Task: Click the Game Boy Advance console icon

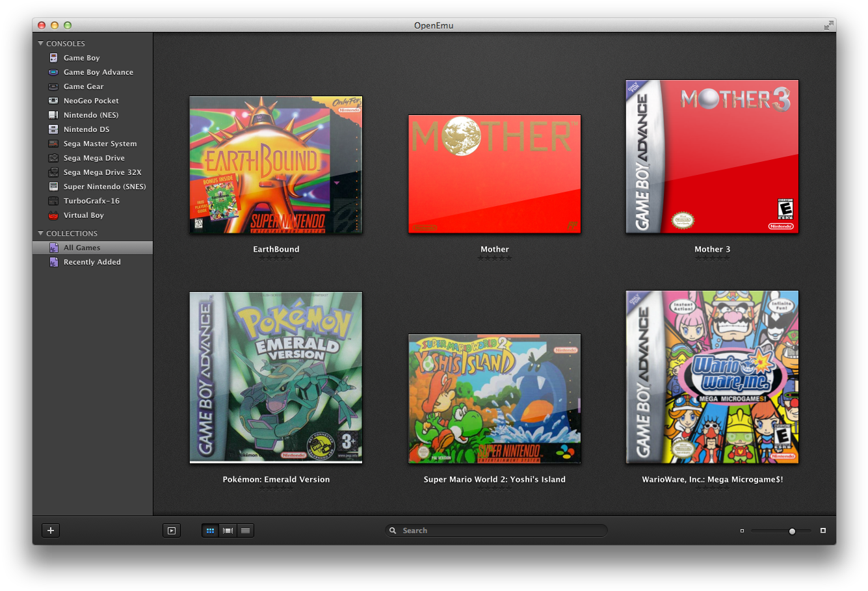Action: pos(53,72)
